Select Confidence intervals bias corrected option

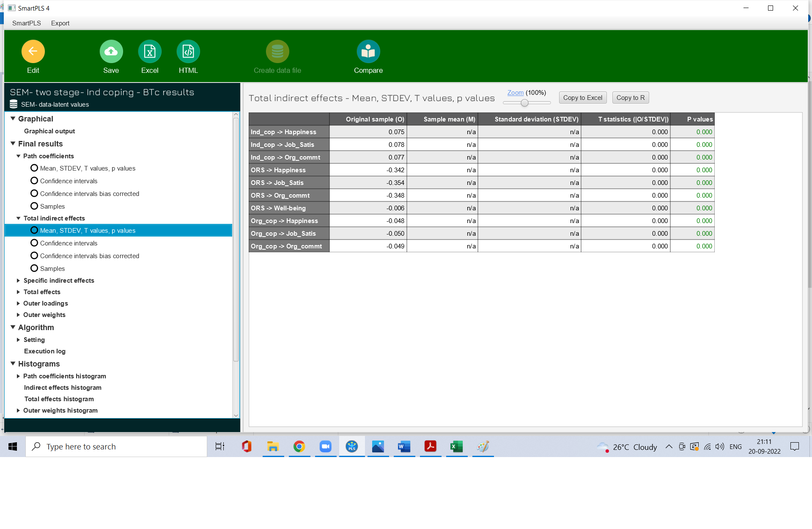click(x=89, y=255)
